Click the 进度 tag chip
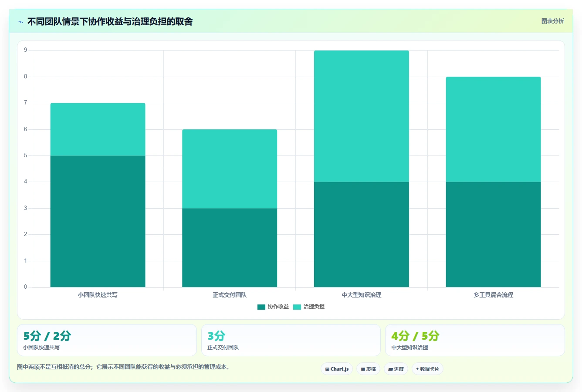This screenshot has width=582, height=392. 396,369
